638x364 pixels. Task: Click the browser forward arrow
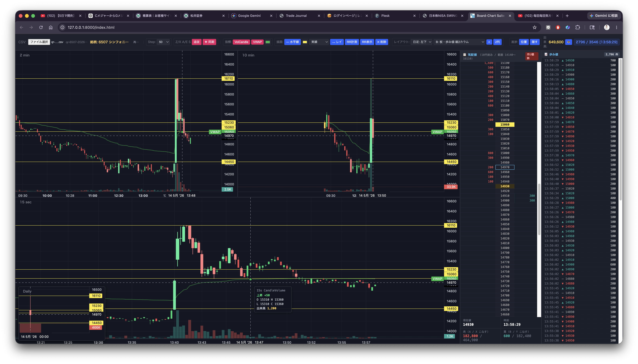(x=31, y=27)
